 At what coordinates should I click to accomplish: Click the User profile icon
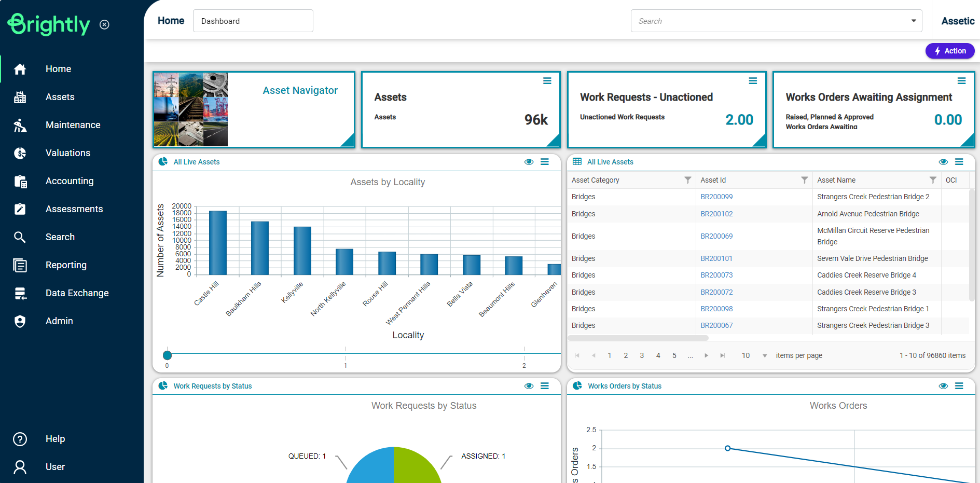(20, 467)
